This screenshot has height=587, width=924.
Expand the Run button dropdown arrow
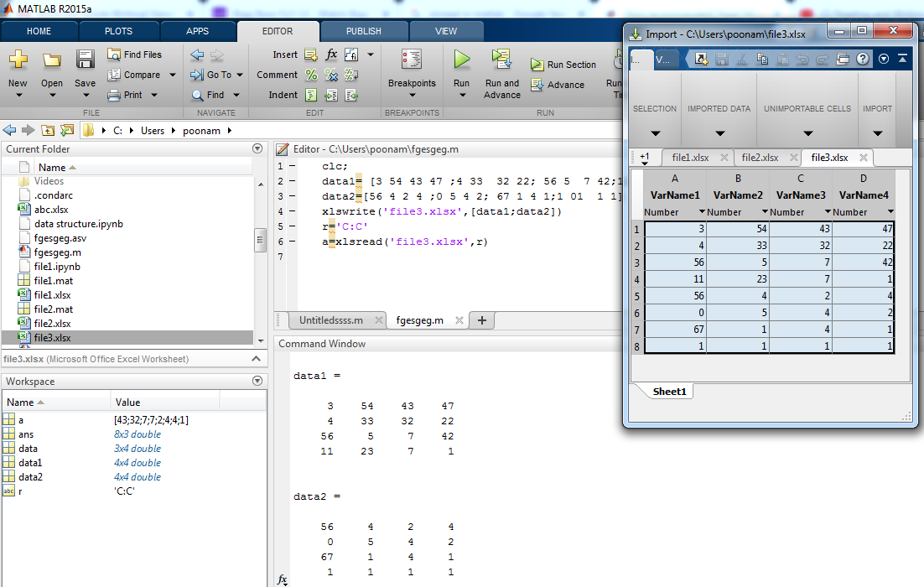click(x=461, y=92)
